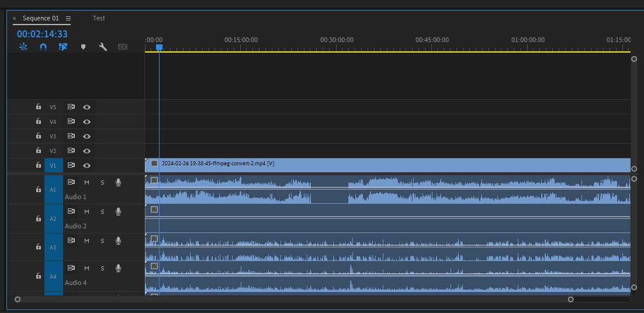The height and width of the screenshot is (313, 644).
Task: Click fx badge on the V1 clip
Action: click(154, 164)
